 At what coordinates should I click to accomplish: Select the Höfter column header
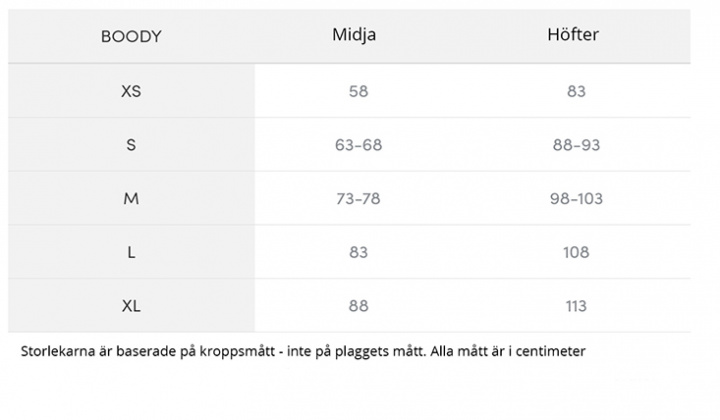point(573,34)
